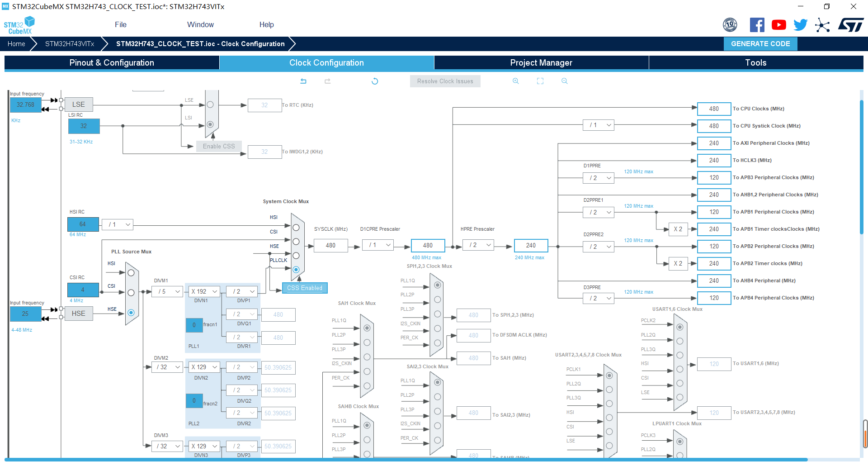This screenshot has width=868, height=466.
Task: Select PCLK2 in USART1,6 Clock Mux
Action: click(x=679, y=327)
